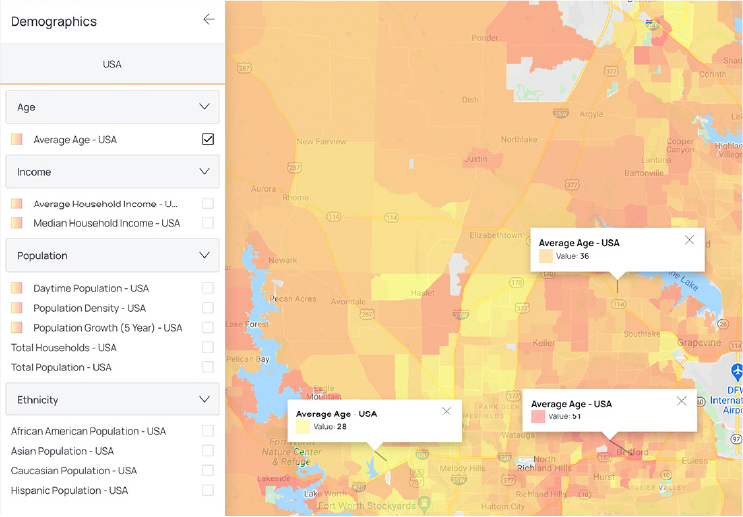Close the Value 28 map popup
This screenshot has width=743, height=517.
[446, 411]
